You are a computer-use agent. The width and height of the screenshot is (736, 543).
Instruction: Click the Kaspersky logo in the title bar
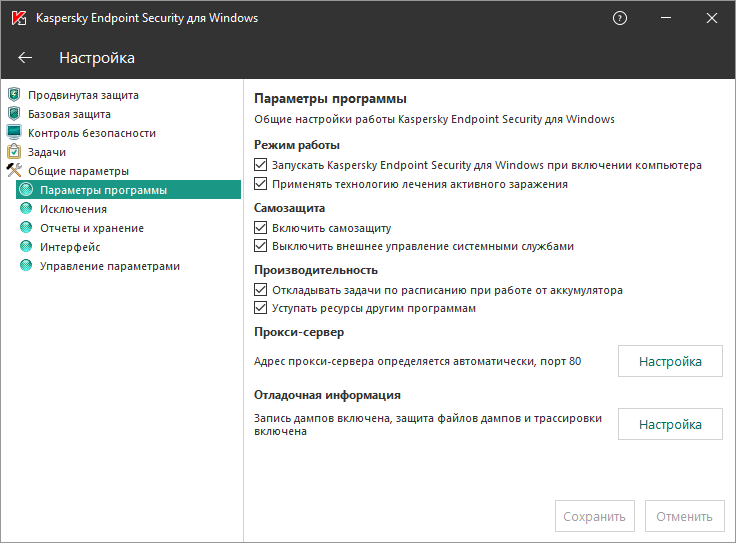pyautogui.click(x=17, y=18)
